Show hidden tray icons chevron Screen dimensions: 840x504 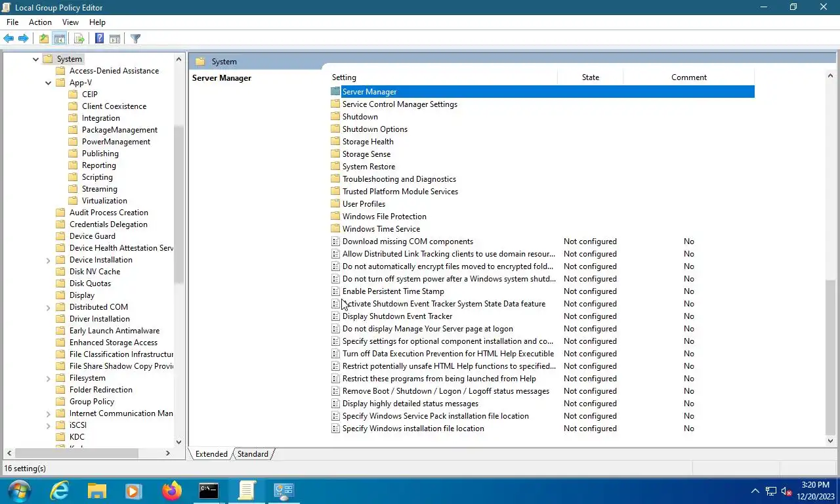tap(755, 491)
